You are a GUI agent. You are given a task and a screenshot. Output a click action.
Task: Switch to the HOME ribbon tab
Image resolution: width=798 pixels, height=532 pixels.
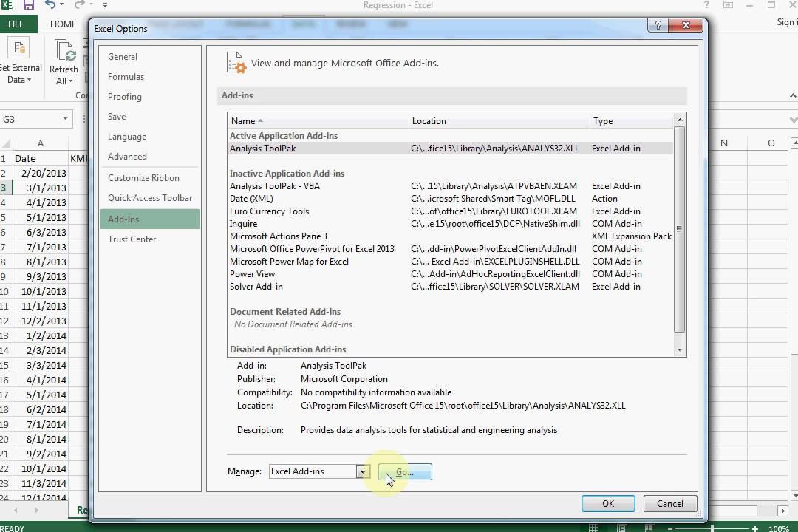(63, 24)
